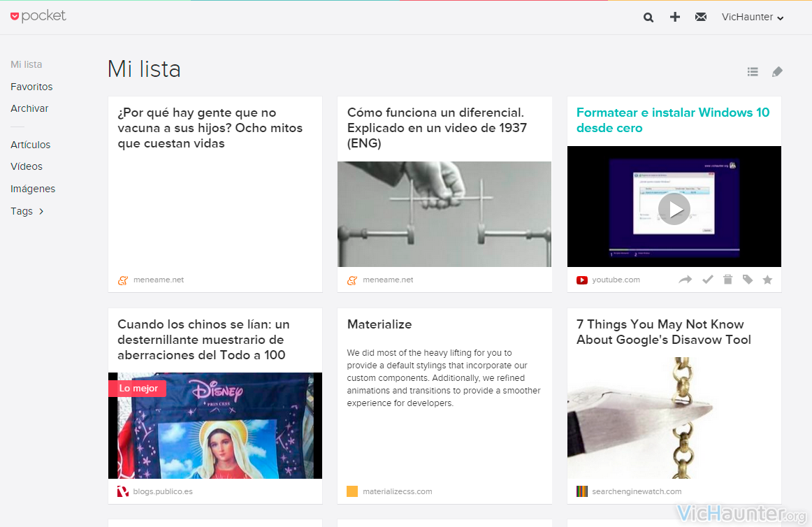Filter by Imágenes
Viewport: 812px width, 527px height.
tap(33, 189)
